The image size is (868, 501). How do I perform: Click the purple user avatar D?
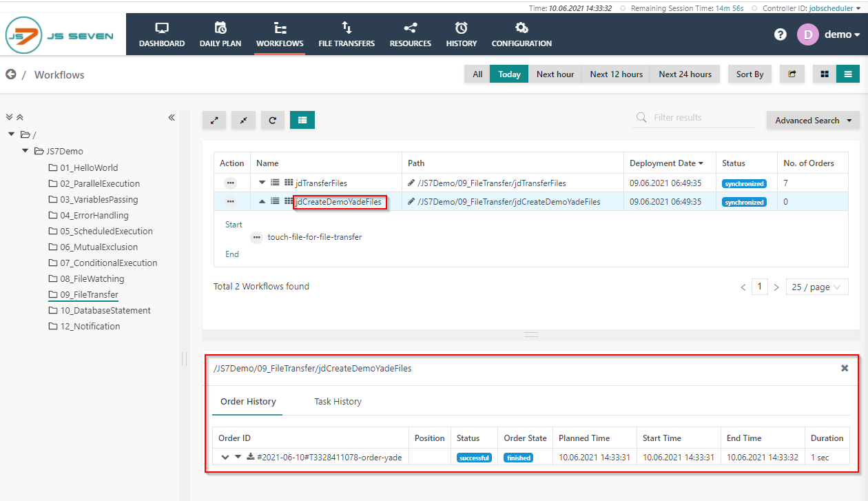[x=808, y=34]
